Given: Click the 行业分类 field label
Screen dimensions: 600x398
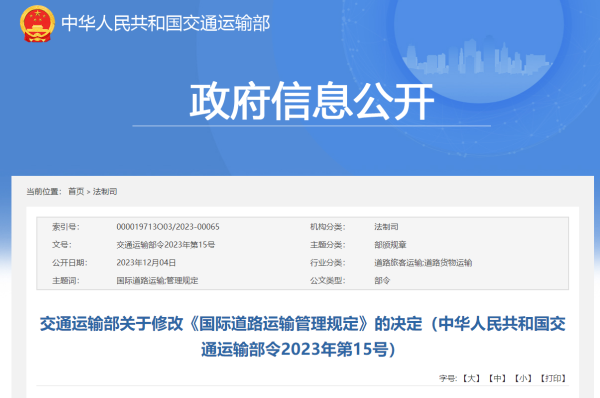Looking at the screenshot, I should point(328,263).
